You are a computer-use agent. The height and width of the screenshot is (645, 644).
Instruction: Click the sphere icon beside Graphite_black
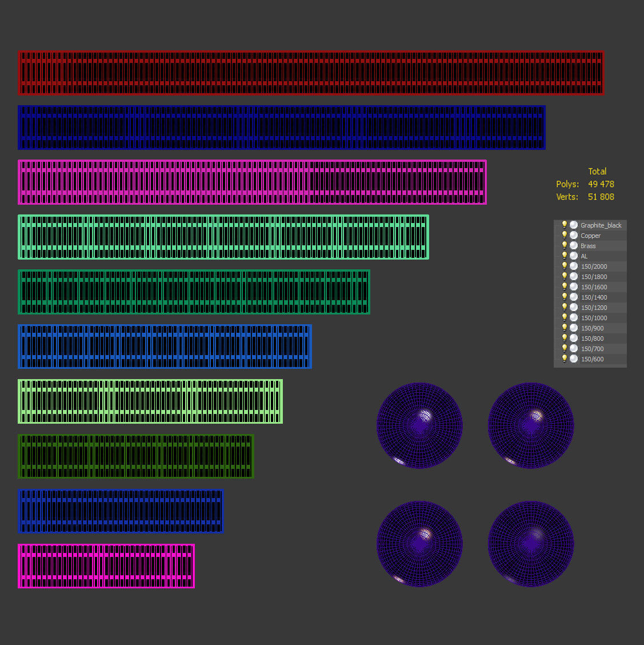[574, 225]
